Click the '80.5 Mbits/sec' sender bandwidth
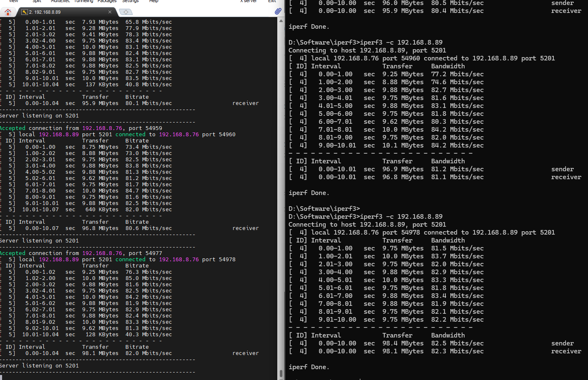Image resolution: width=588 pixels, height=380 pixels. tap(457, 3)
